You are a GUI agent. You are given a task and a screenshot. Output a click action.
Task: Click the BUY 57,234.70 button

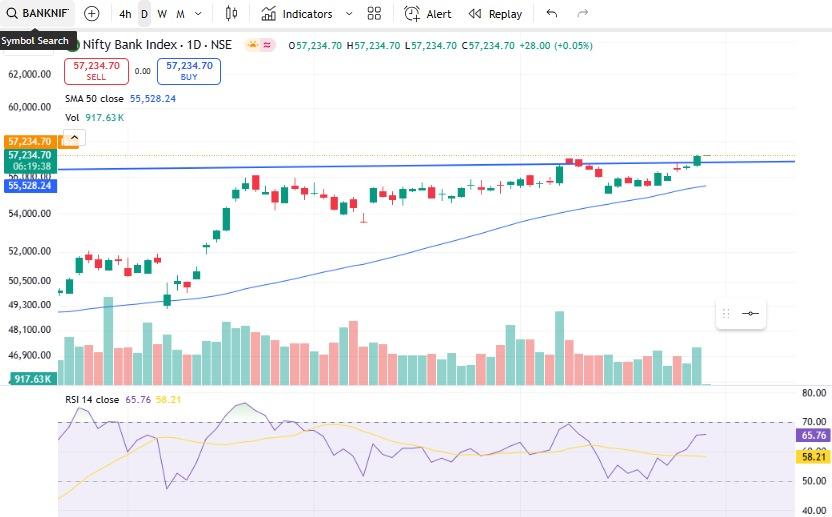pyautogui.click(x=189, y=71)
